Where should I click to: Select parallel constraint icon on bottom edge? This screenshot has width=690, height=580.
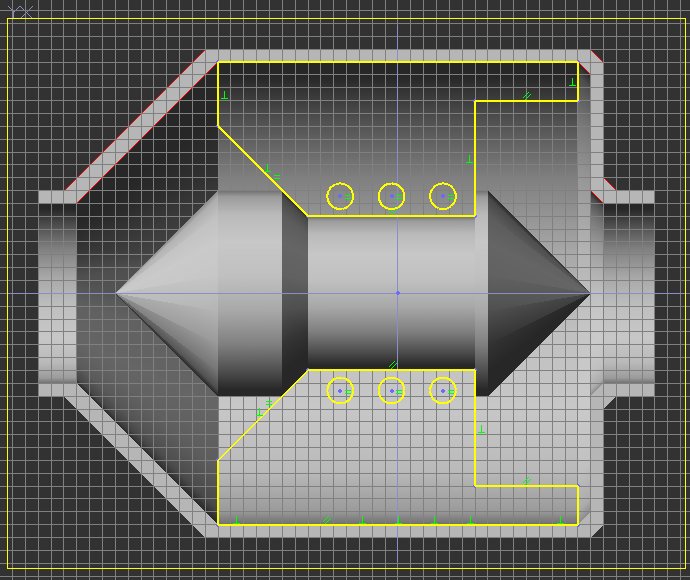pyautogui.click(x=326, y=520)
